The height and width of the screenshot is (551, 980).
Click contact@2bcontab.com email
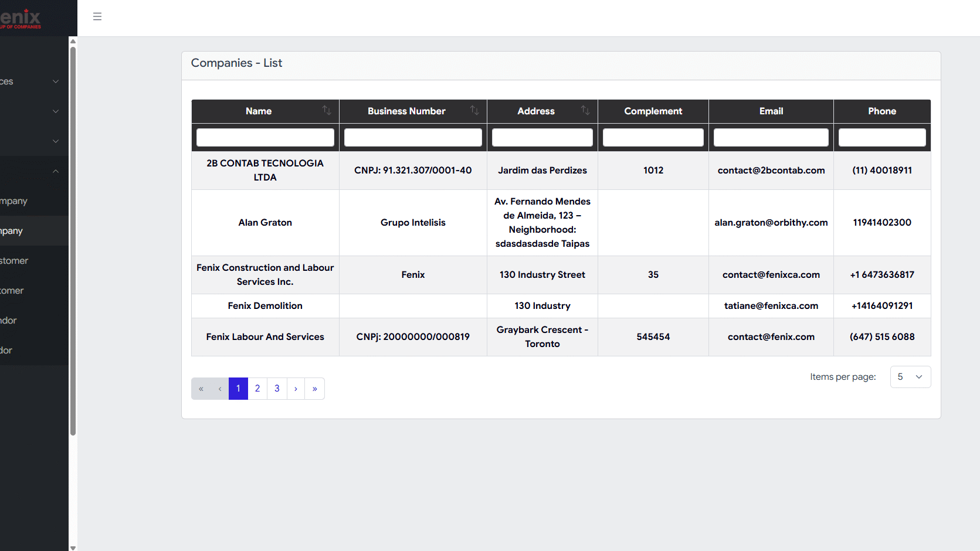tap(771, 170)
